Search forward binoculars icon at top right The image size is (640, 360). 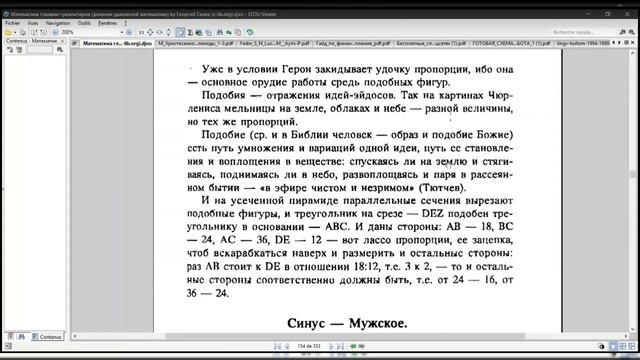631,32
